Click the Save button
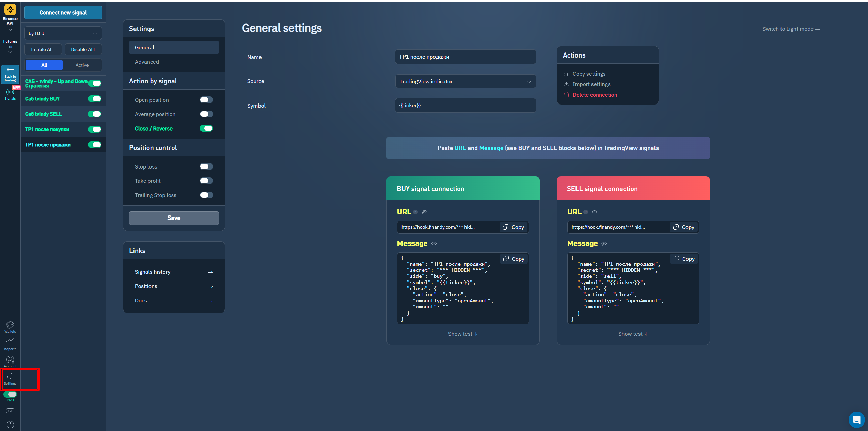868x431 pixels. (x=174, y=218)
